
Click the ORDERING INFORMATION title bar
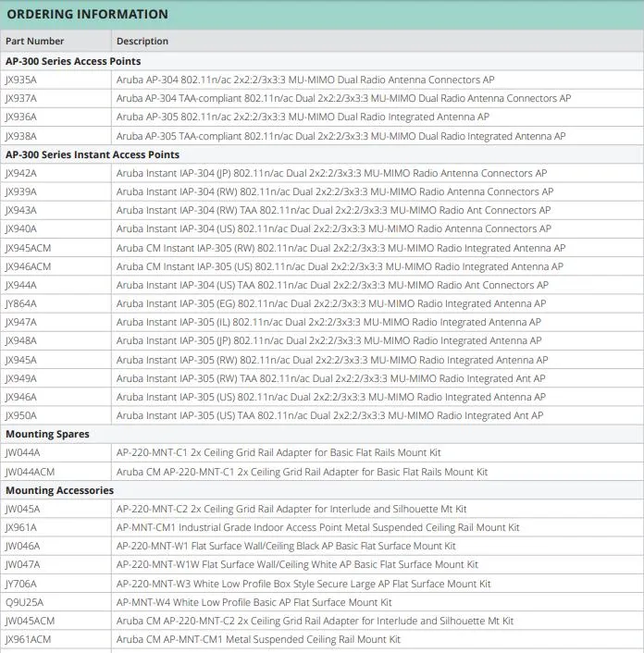[88, 14]
